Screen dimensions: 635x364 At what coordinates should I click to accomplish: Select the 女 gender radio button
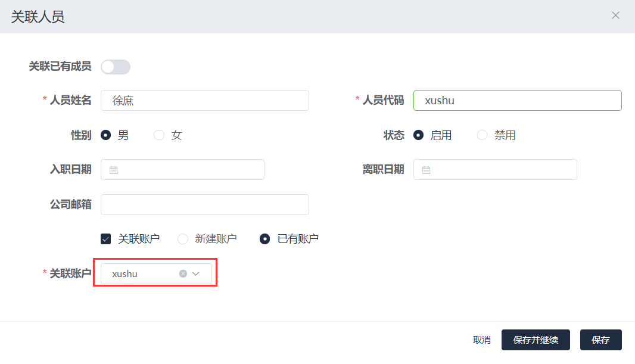pyautogui.click(x=159, y=135)
